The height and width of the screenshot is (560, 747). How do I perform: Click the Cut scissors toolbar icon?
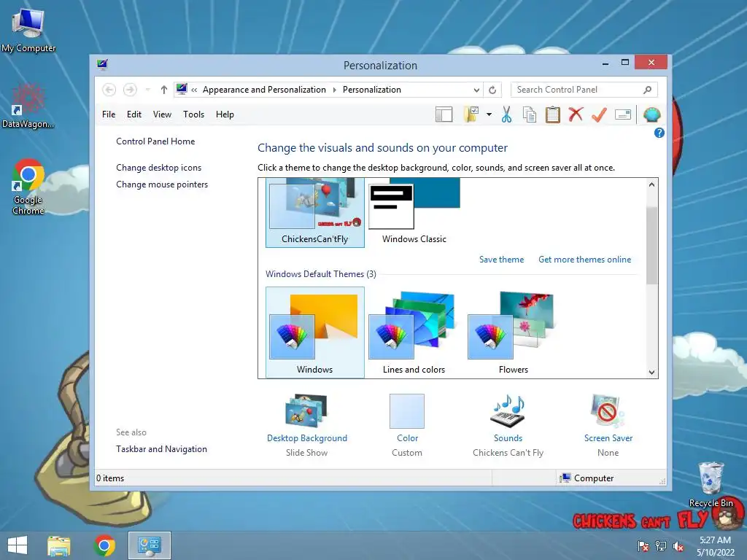click(x=506, y=114)
